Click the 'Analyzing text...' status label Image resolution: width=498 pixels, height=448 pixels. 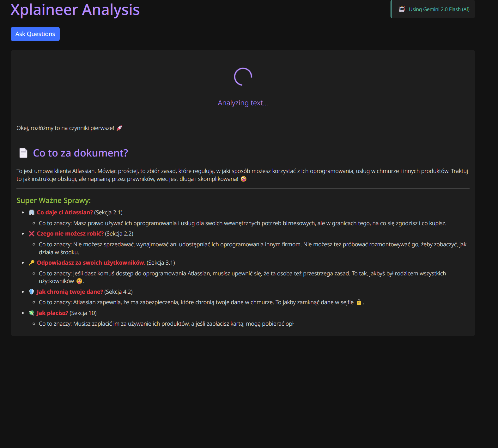coord(243,103)
